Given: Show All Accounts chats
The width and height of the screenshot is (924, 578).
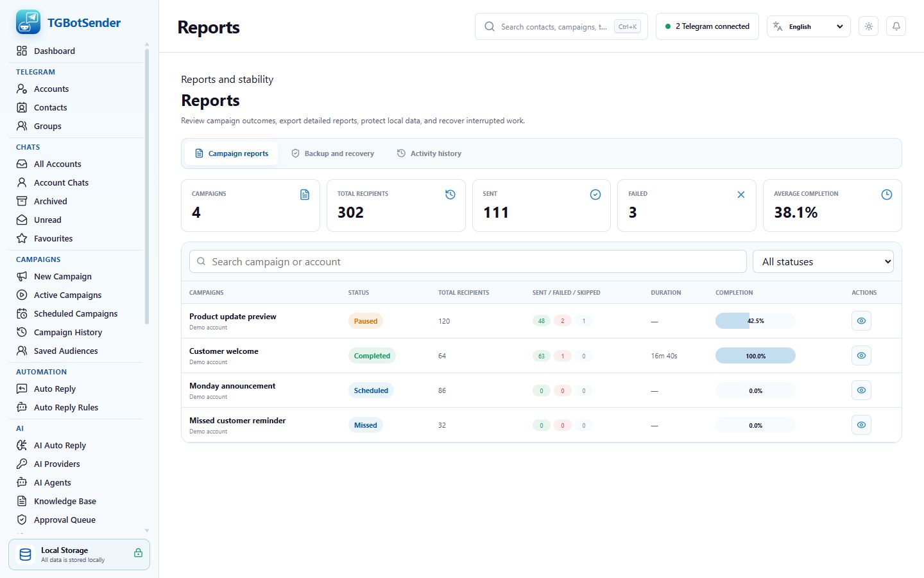Looking at the screenshot, I should click(76, 164).
